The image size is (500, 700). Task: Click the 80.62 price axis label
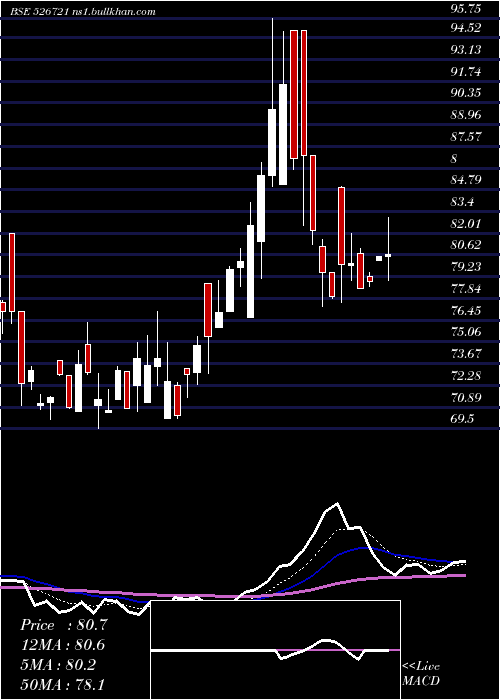click(x=466, y=245)
